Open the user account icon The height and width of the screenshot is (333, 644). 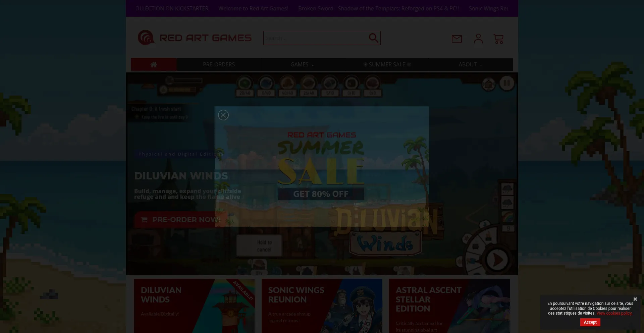pos(478,39)
